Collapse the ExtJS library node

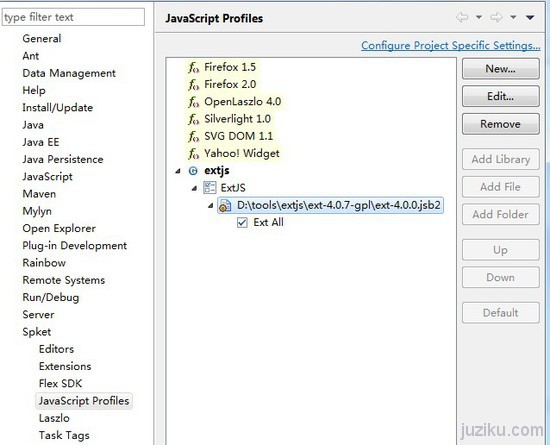194,189
